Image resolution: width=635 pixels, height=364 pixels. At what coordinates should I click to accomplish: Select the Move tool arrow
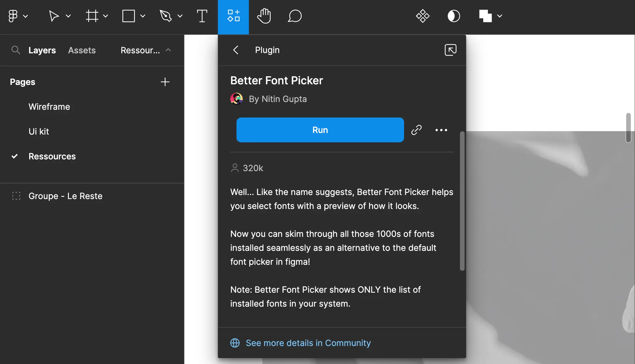54,16
